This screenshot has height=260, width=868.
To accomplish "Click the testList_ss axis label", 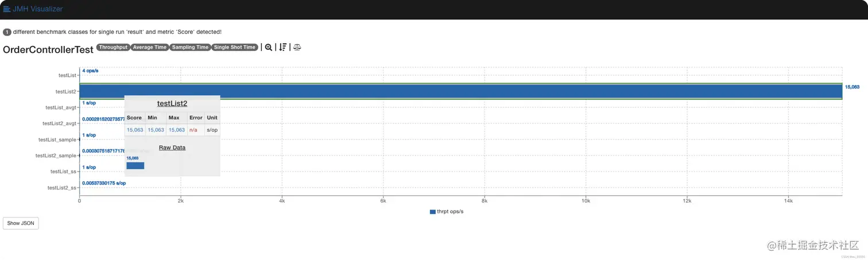I will tap(63, 172).
